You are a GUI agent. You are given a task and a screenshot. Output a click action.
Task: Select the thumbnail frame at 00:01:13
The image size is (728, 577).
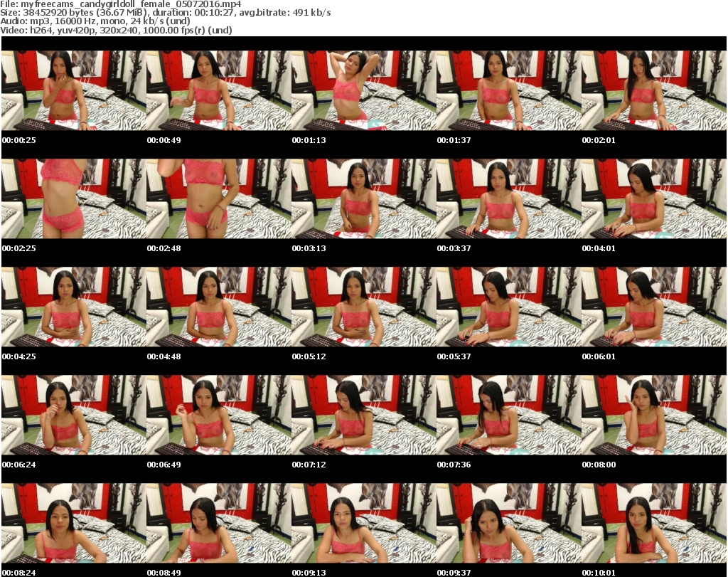pos(363,90)
